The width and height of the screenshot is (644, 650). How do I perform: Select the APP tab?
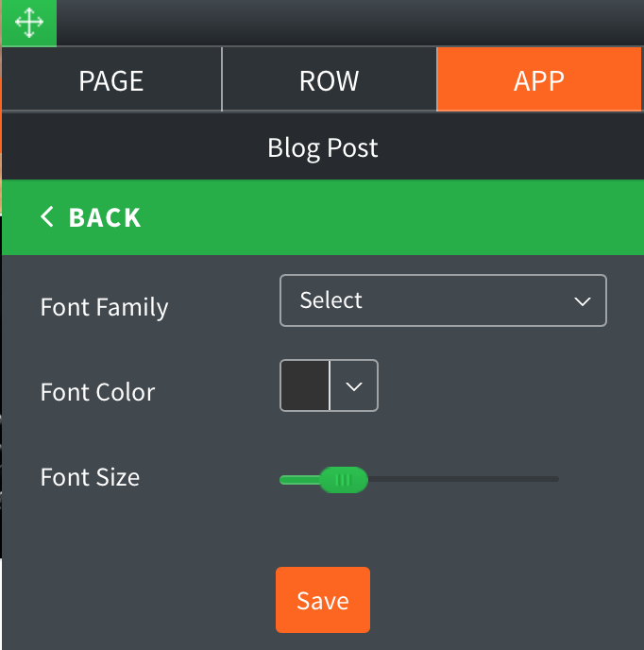point(539,79)
